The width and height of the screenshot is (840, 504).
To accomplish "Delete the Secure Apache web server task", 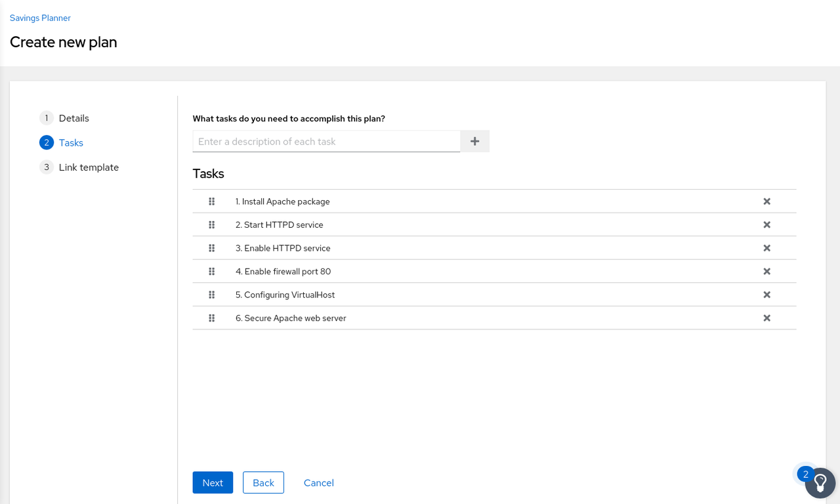I will [x=766, y=318].
